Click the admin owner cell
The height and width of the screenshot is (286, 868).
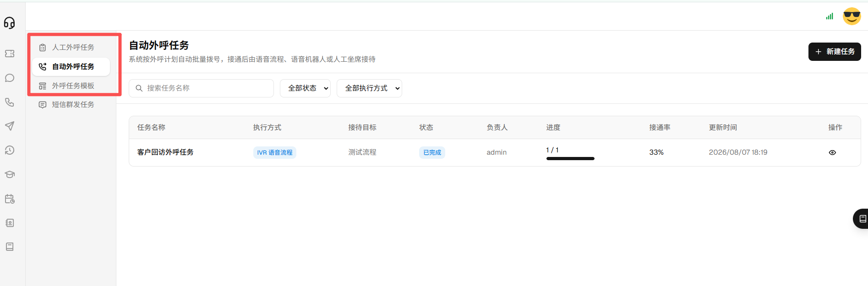497,152
